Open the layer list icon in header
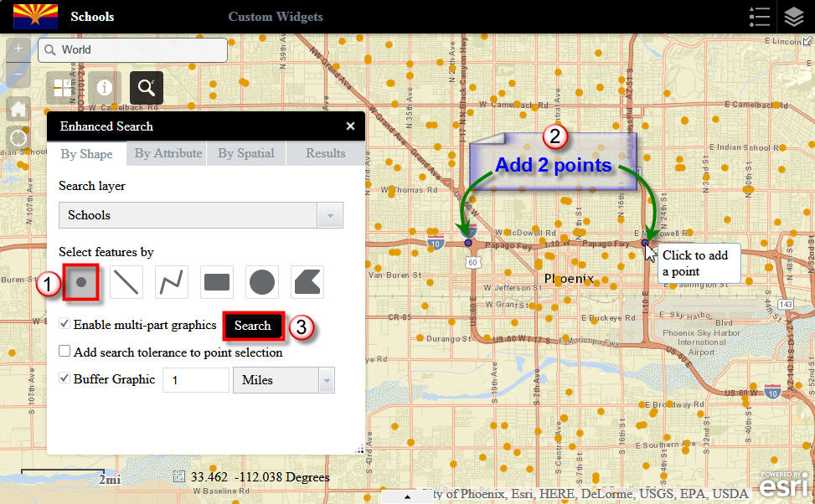 (794, 17)
